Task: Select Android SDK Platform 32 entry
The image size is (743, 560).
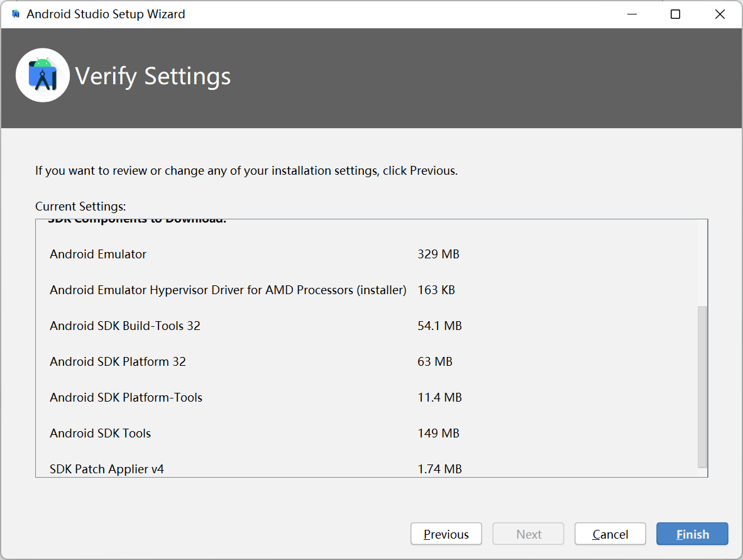Action: (x=118, y=361)
